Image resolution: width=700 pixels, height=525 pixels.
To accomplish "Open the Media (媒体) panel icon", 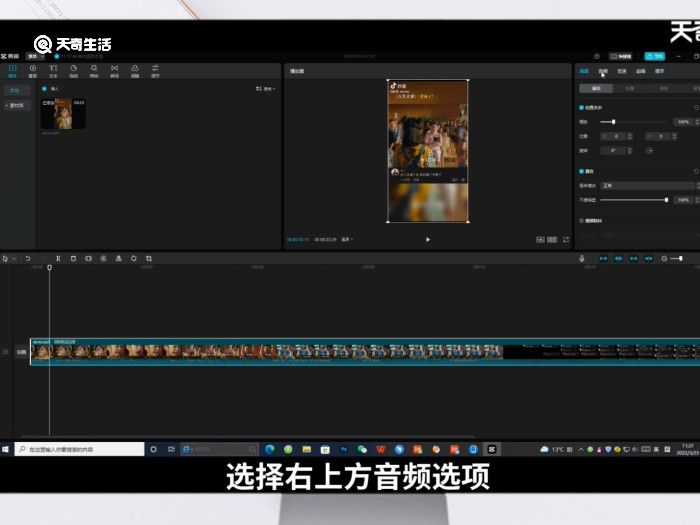I will tap(12, 71).
